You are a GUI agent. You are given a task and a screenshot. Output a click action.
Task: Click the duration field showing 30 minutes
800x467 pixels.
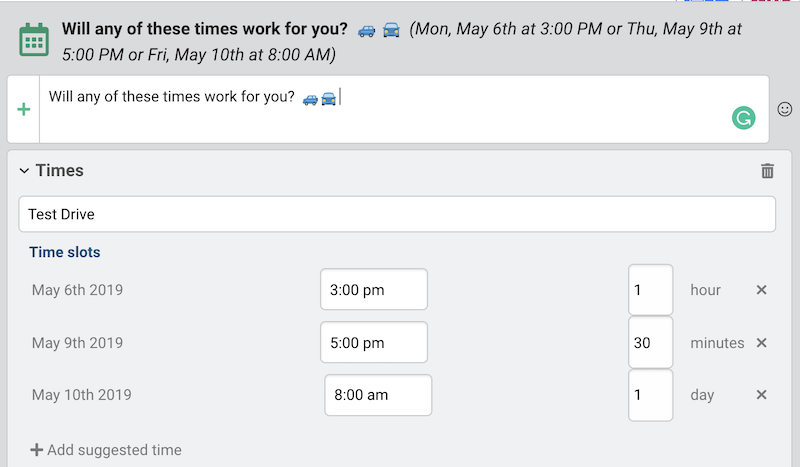[x=651, y=342]
